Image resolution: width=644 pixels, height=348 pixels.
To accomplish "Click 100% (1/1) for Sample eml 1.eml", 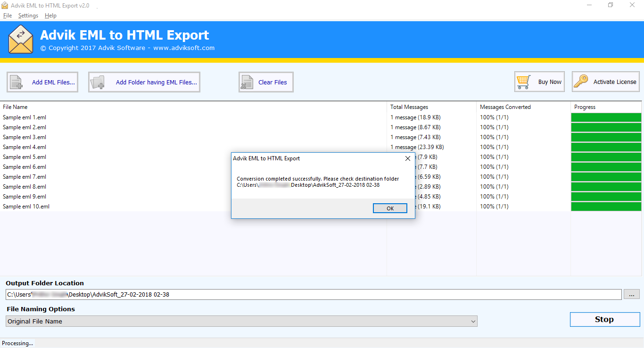I will (x=494, y=117).
